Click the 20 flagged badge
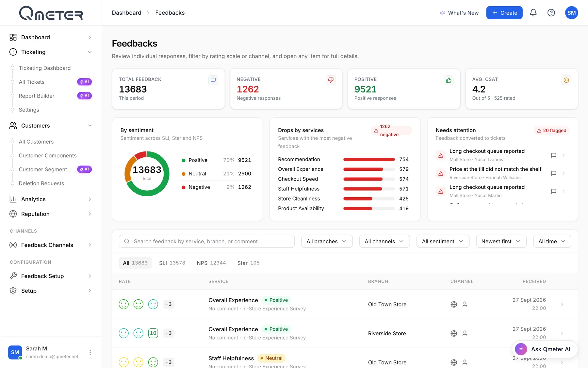 pyautogui.click(x=552, y=131)
